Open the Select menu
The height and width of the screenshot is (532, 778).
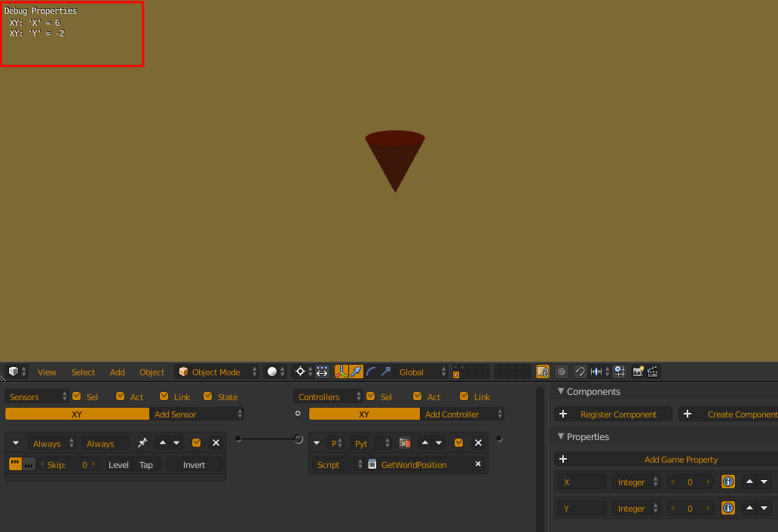click(83, 371)
